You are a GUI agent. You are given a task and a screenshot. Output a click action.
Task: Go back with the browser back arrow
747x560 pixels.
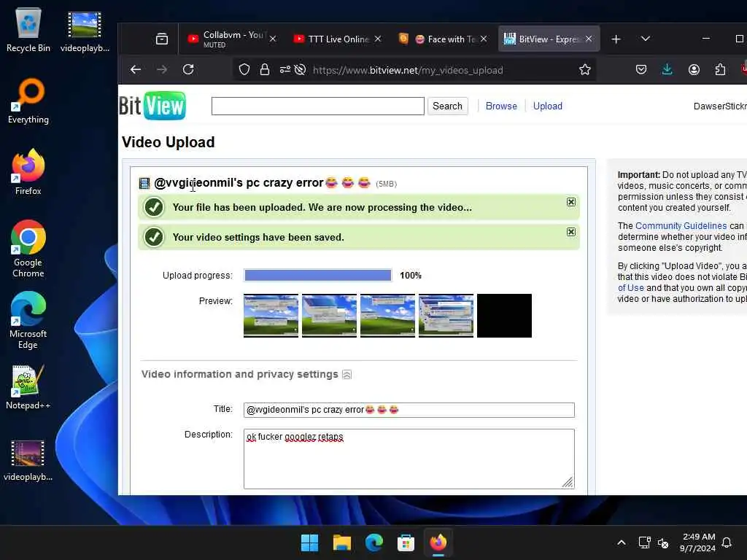coord(135,69)
